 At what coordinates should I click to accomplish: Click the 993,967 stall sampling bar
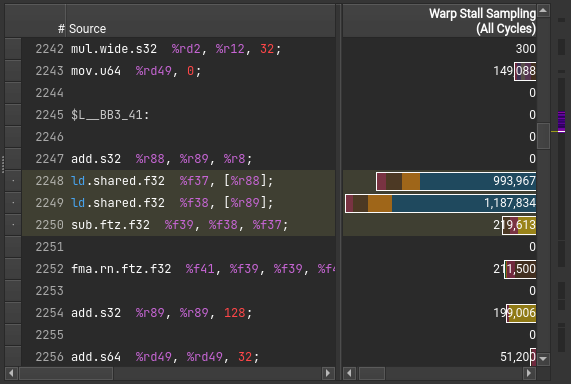point(456,181)
